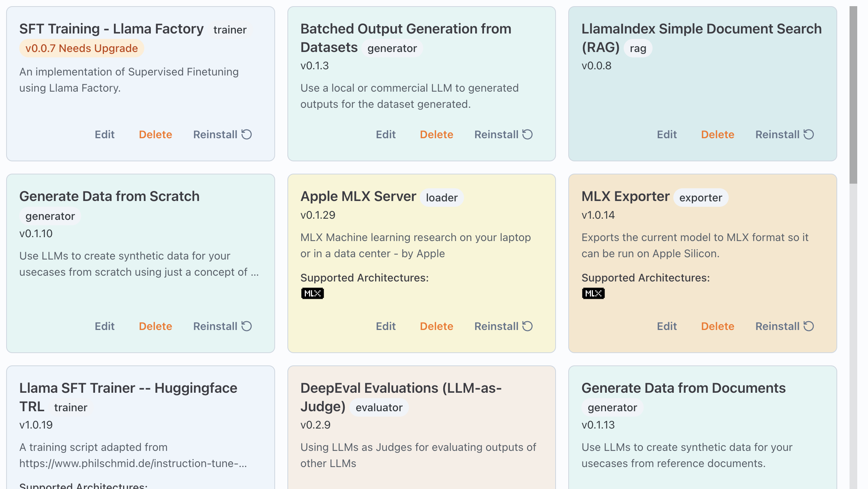Edit the LlamaIndex Simple Document Search plugin
Viewport: 868px width, 489px height.
point(667,134)
